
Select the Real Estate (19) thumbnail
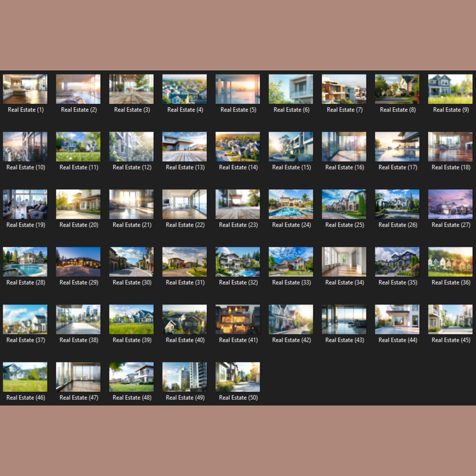tap(25, 204)
